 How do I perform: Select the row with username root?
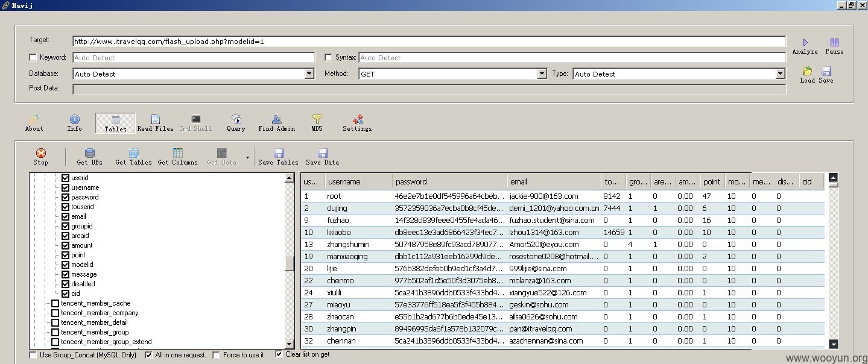pos(562,196)
